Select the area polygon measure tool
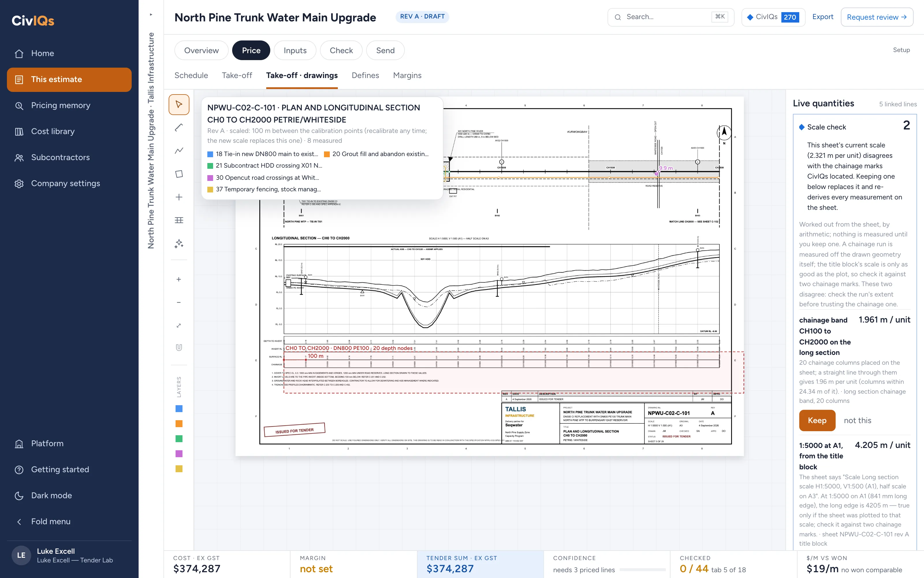924x578 pixels. [179, 174]
